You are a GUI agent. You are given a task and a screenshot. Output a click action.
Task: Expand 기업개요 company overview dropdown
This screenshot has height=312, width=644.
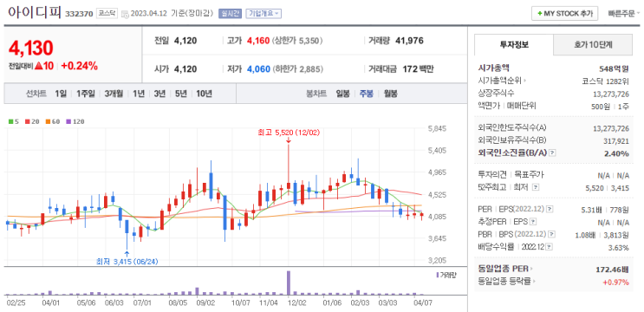click(x=263, y=14)
